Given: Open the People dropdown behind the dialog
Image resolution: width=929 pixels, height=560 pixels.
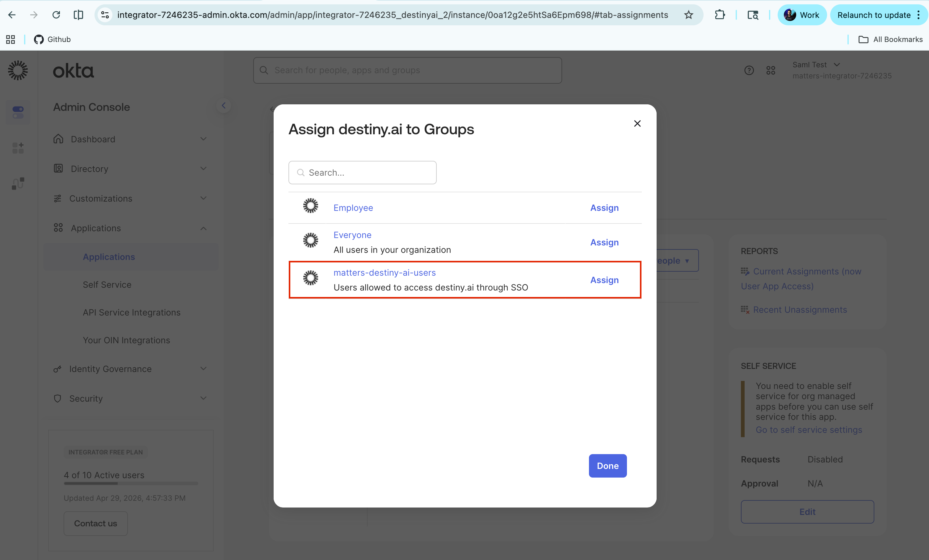Looking at the screenshot, I should (677, 261).
